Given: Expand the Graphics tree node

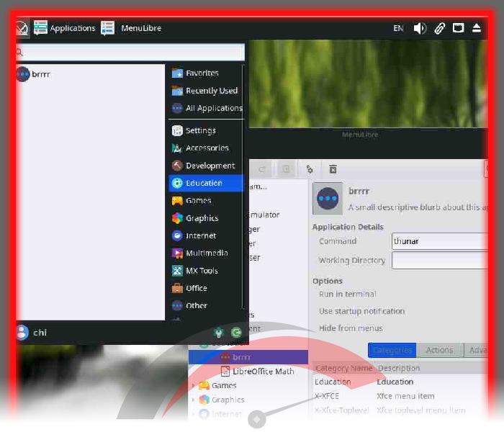Looking at the screenshot, I should 193,400.
